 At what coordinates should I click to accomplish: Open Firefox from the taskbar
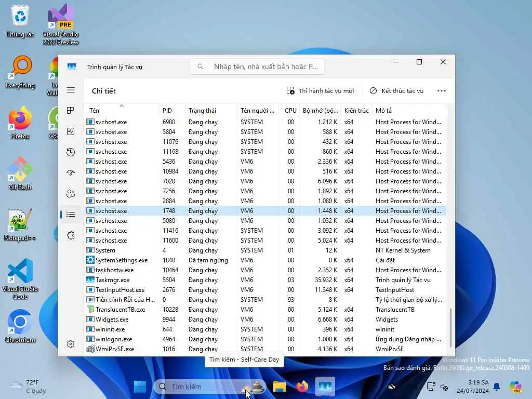302,387
